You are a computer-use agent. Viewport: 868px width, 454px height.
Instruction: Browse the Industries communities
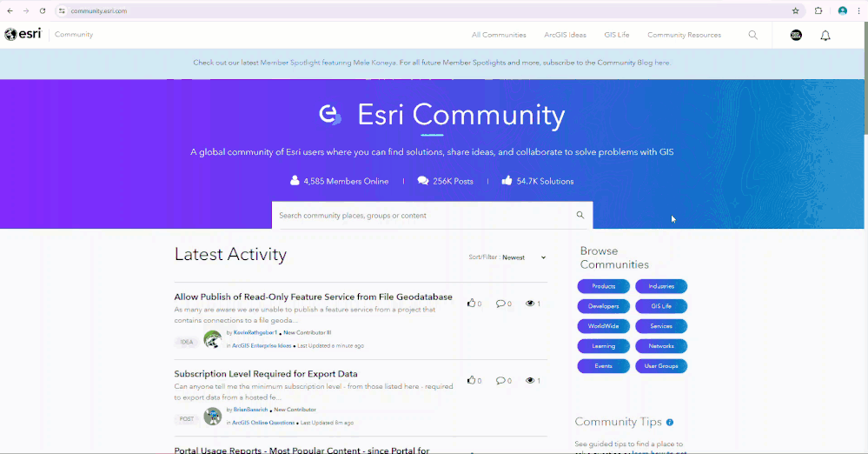click(661, 286)
